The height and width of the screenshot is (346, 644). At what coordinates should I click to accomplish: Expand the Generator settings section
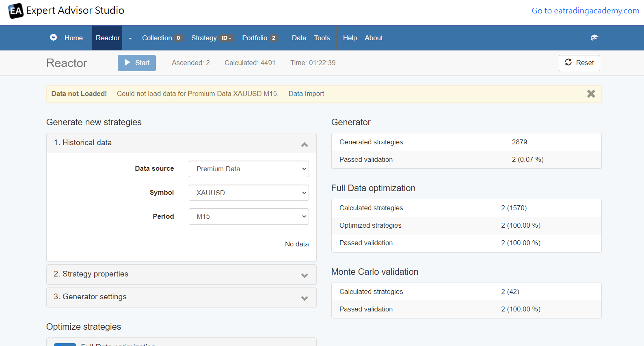[x=182, y=297]
